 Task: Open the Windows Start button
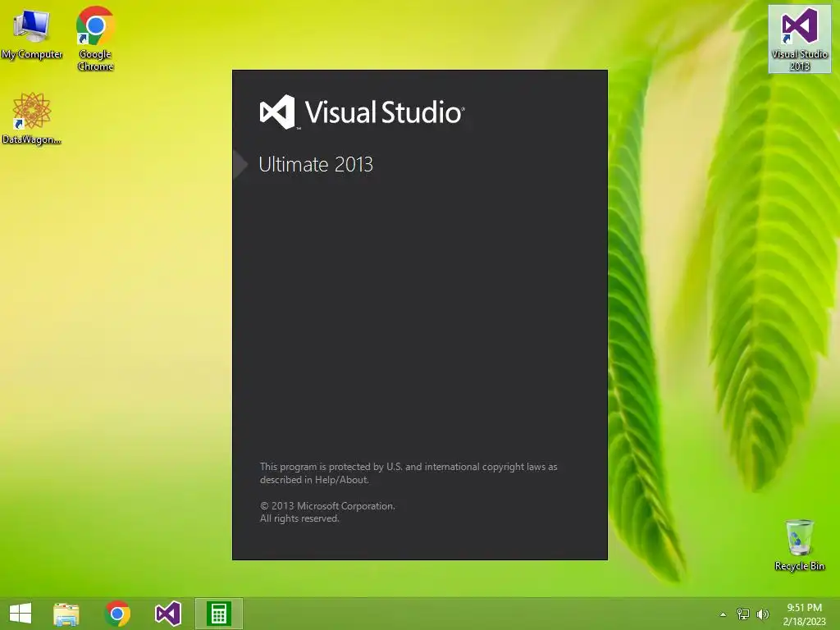(21, 614)
